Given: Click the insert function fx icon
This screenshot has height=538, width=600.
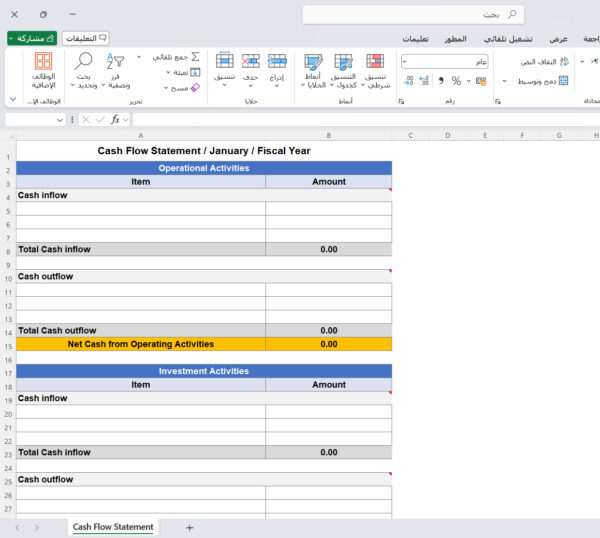Looking at the screenshot, I should coord(115,119).
